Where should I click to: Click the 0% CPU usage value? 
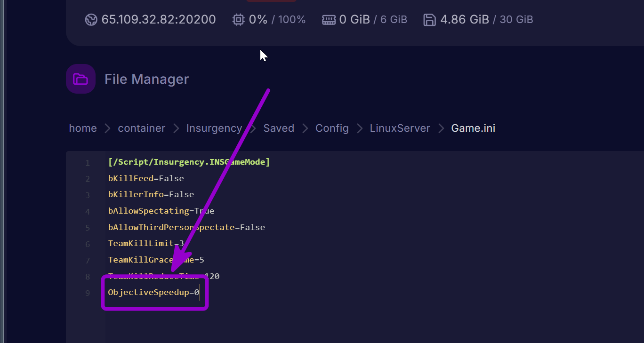(258, 20)
